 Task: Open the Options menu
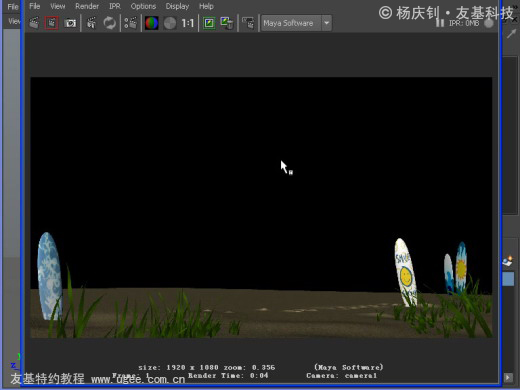[143, 6]
